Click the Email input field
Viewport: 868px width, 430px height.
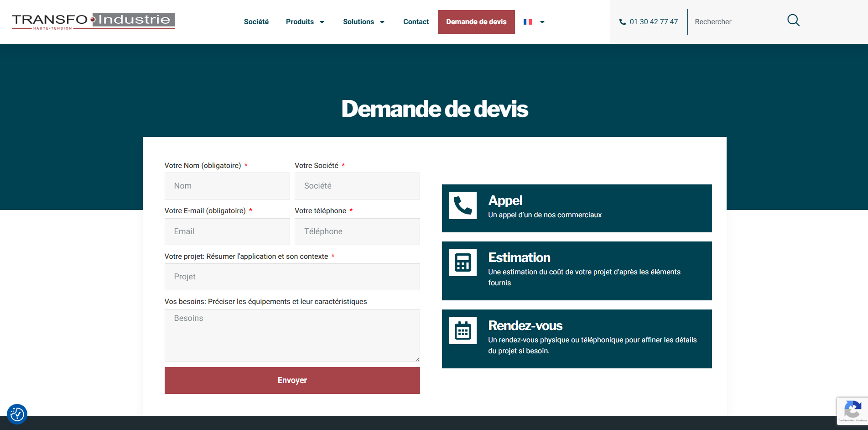click(x=227, y=231)
